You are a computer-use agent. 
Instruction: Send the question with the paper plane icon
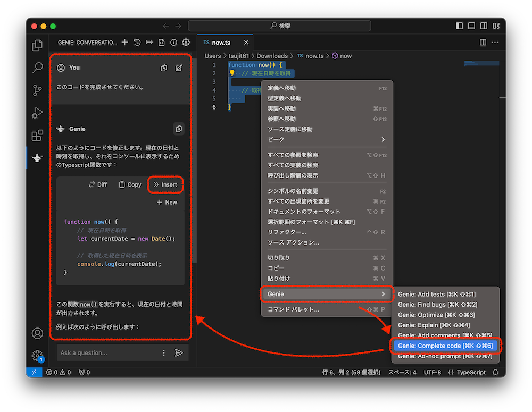179,353
